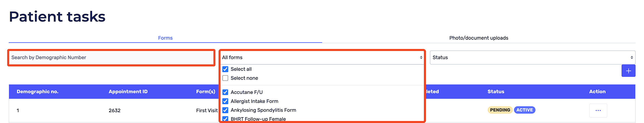The width and height of the screenshot is (644, 123).
Task: Open the Photo/document uploads tab
Action: [x=478, y=38]
